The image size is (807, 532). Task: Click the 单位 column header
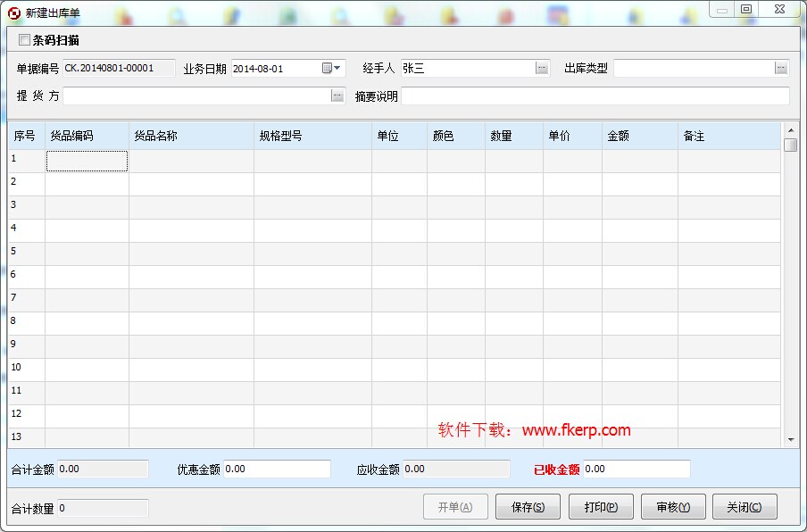click(399, 136)
